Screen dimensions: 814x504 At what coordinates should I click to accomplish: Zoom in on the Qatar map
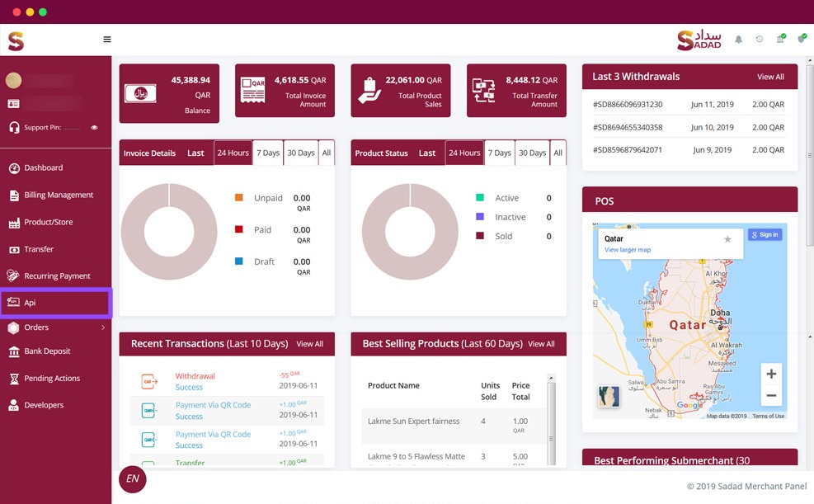coord(771,374)
